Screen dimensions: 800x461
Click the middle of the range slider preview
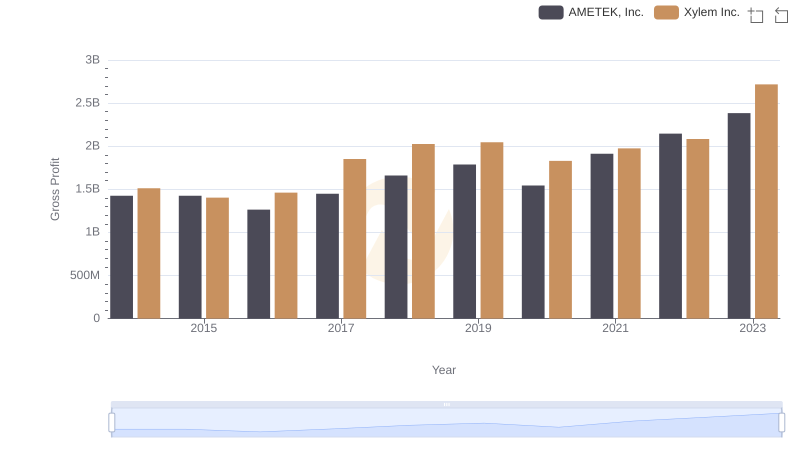click(x=446, y=424)
